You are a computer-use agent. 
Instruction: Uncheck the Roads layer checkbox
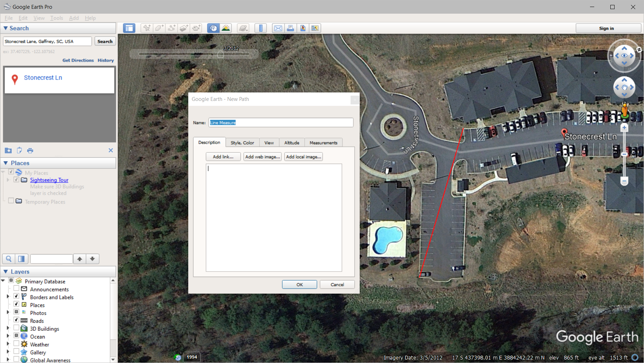[x=16, y=320]
